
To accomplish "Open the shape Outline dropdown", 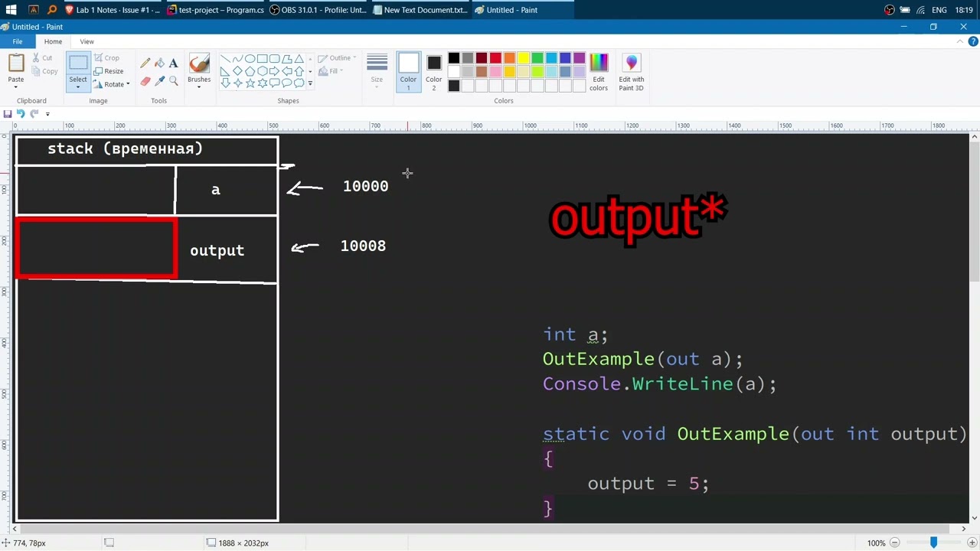I will click(x=337, y=58).
